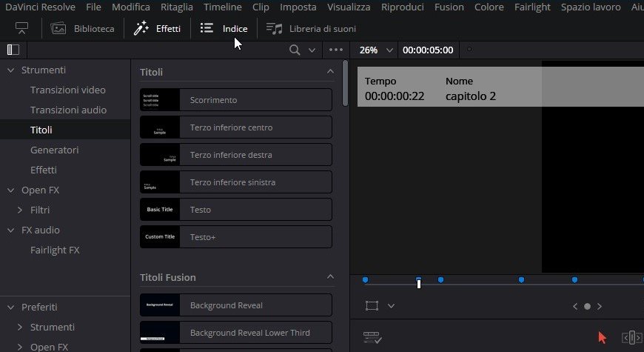Open the Spazio lavoro menu
Image resolution: width=644 pixels, height=352 pixels.
coord(591,7)
